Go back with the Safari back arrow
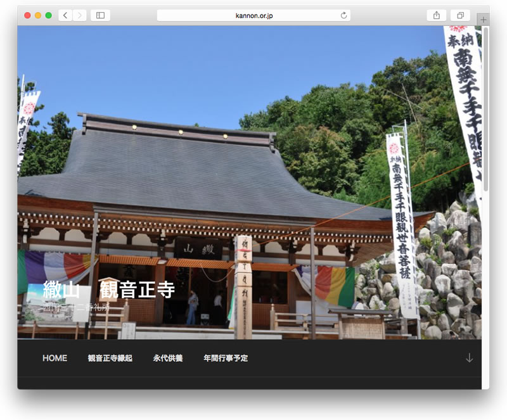 coord(66,15)
